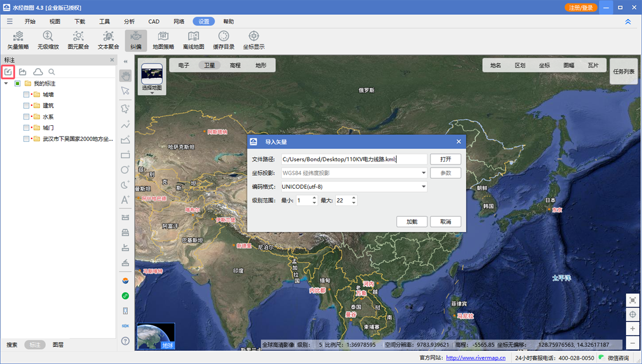Open the 分析 ribbon menu
The height and width of the screenshot is (364, 642).
129,21
